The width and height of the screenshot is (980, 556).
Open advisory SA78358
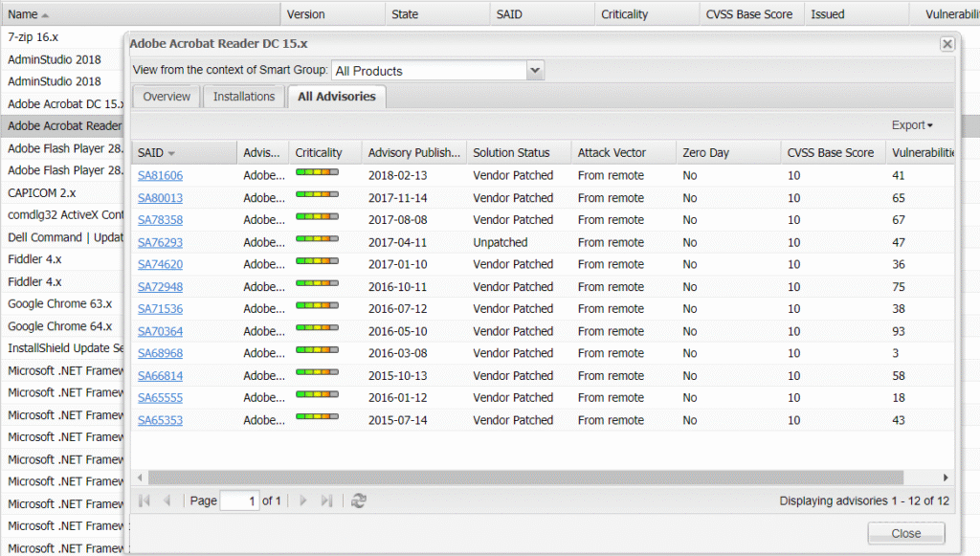pos(161,220)
